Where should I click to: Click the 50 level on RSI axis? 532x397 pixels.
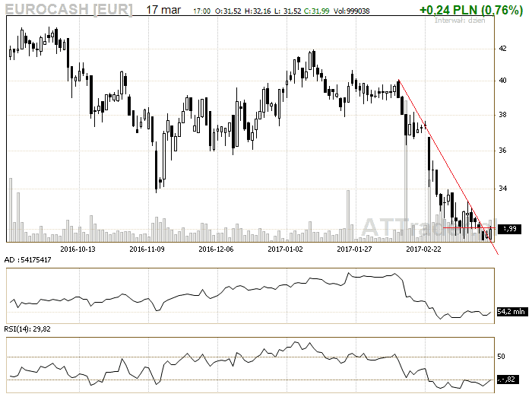click(502, 356)
